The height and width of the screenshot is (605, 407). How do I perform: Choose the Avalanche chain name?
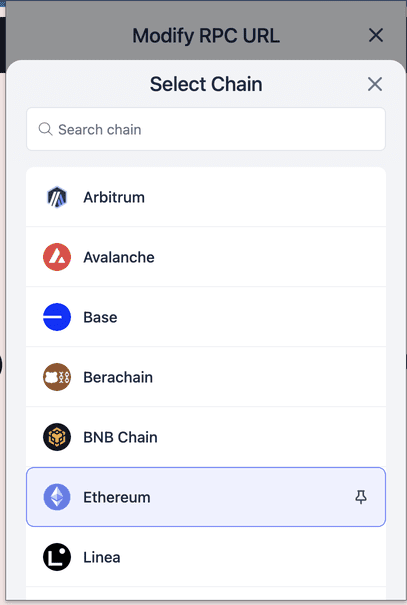click(x=119, y=257)
